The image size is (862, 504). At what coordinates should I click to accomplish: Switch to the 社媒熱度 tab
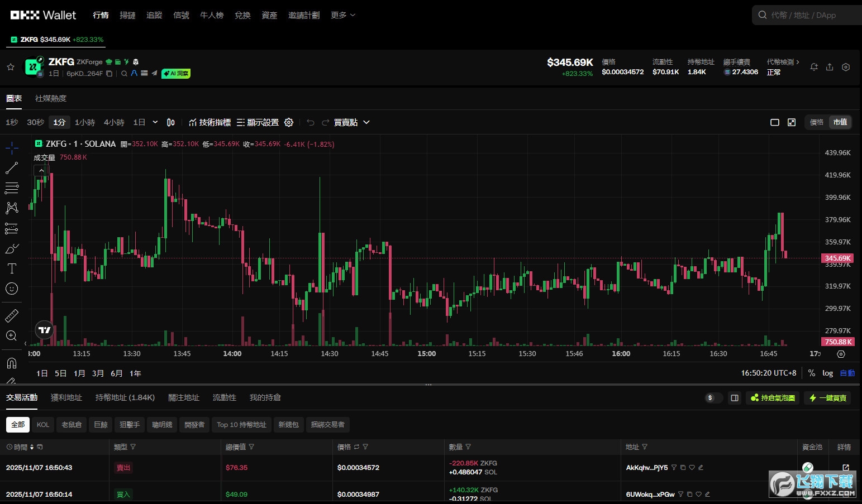pos(51,98)
